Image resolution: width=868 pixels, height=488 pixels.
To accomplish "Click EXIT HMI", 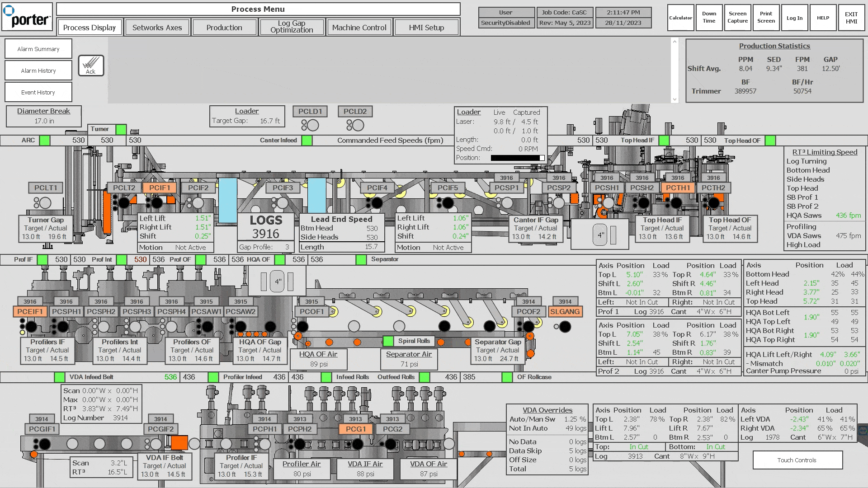I will pos(851,18).
